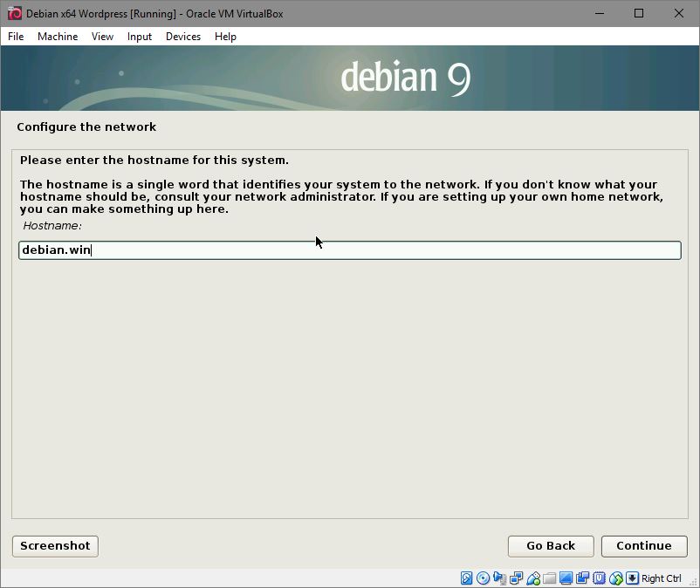Click the CPU virtualization status icon
Viewport: 700px width, 588px height.
599,578
